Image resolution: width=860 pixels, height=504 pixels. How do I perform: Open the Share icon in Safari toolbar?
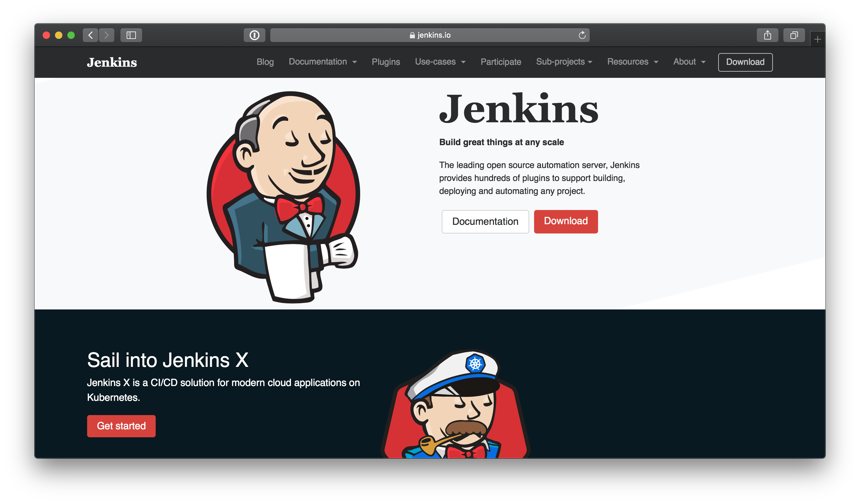(767, 35)
